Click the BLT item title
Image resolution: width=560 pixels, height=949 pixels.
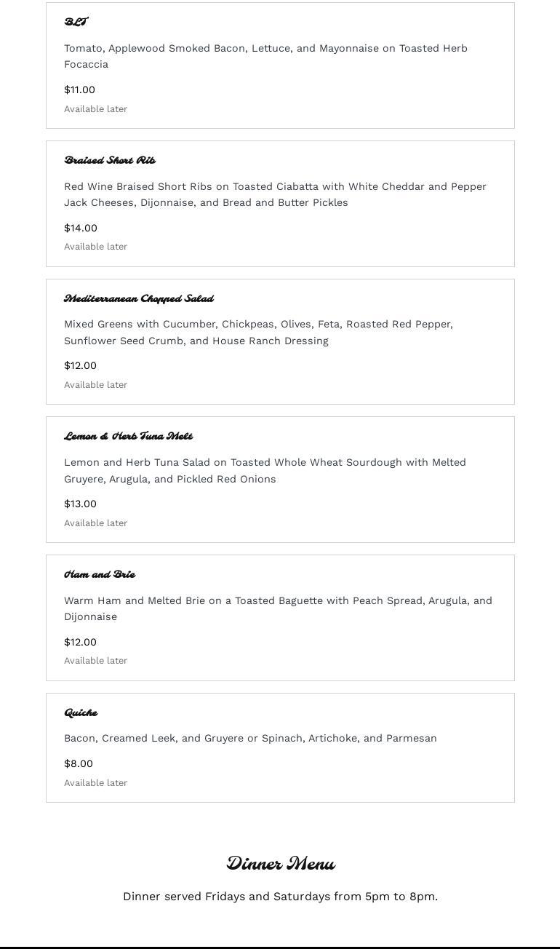pyautogui.click(x=76, y=22)
